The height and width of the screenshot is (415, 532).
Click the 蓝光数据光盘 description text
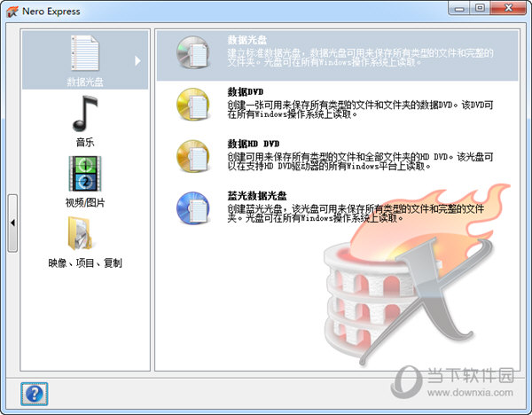click(x=356, y=214)
